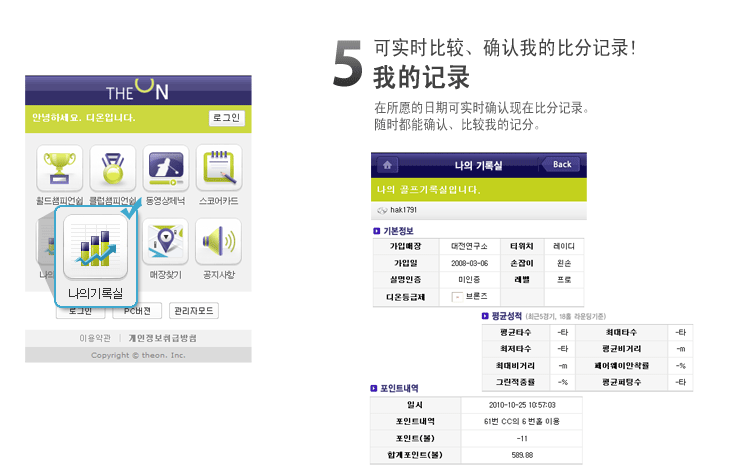Open the 공지사항 notices speaker icon
The height and width of the screenshot is (466, 730).
click(x=216, y=242)
